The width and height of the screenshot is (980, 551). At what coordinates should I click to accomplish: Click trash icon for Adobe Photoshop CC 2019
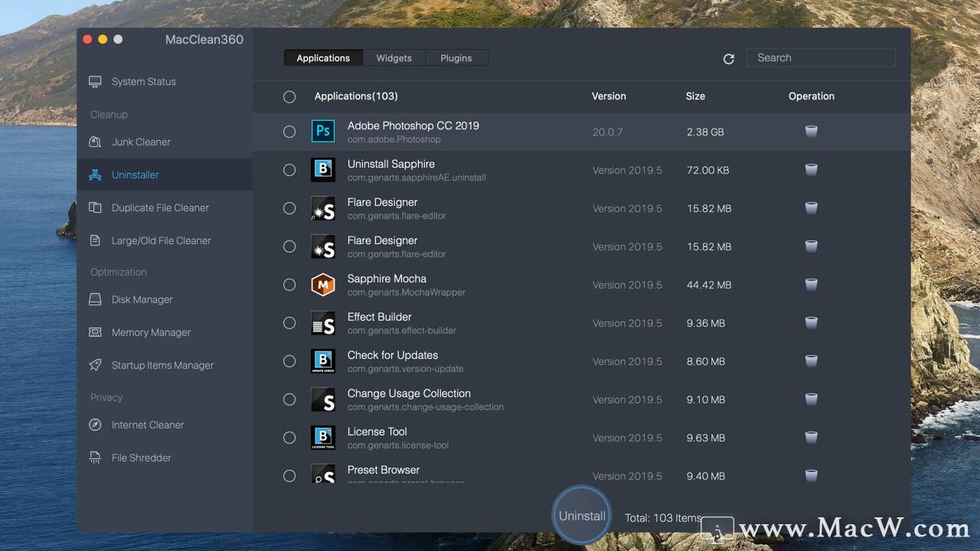coord(812,132)
